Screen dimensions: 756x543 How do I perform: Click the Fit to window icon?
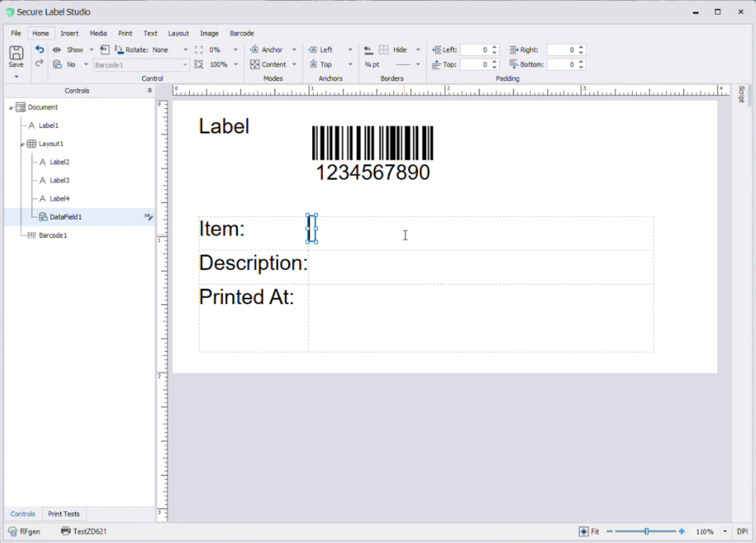click(584, 531)
